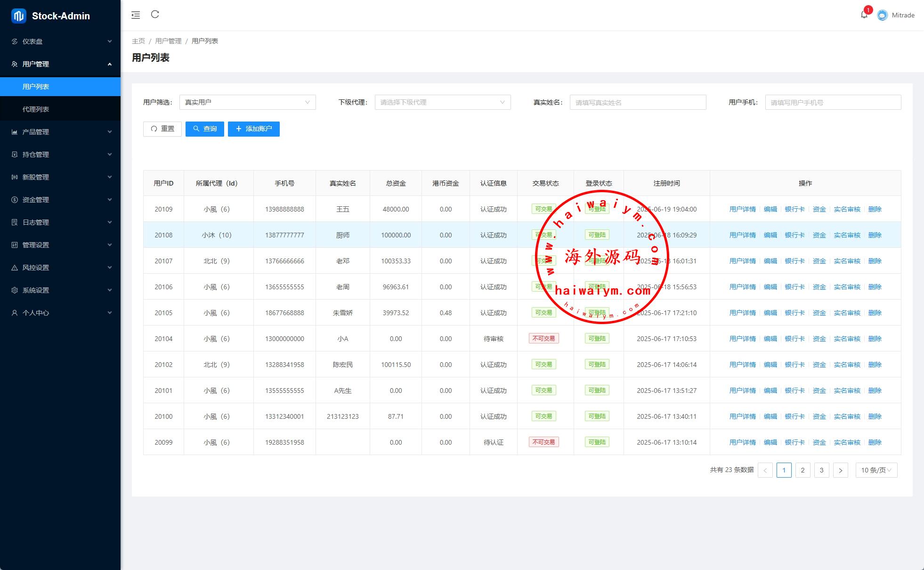Open 用户详情 for user 20109
Image resolution: width=924 pixels, height=570 pixels.
[742, 209]
